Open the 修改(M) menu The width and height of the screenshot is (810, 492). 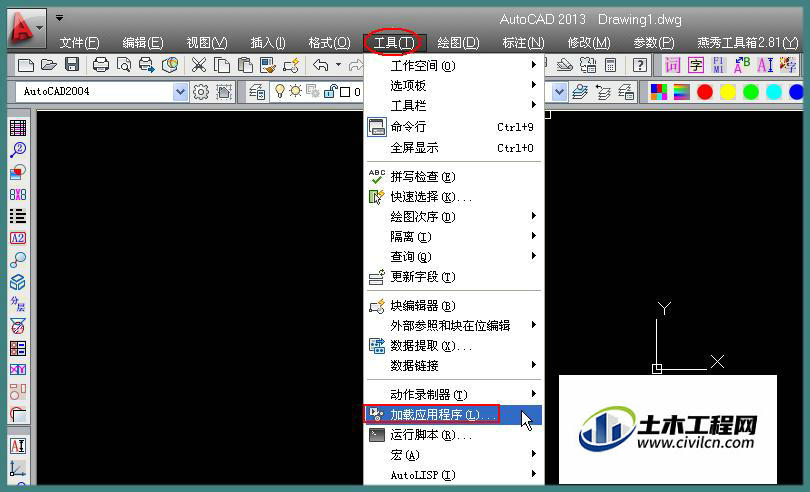tap(589, 42)
